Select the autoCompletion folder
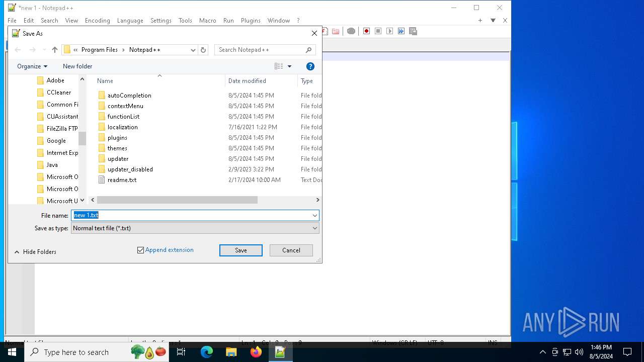The height and width of the screenshot is (362, 644). [x=129, y=96]
